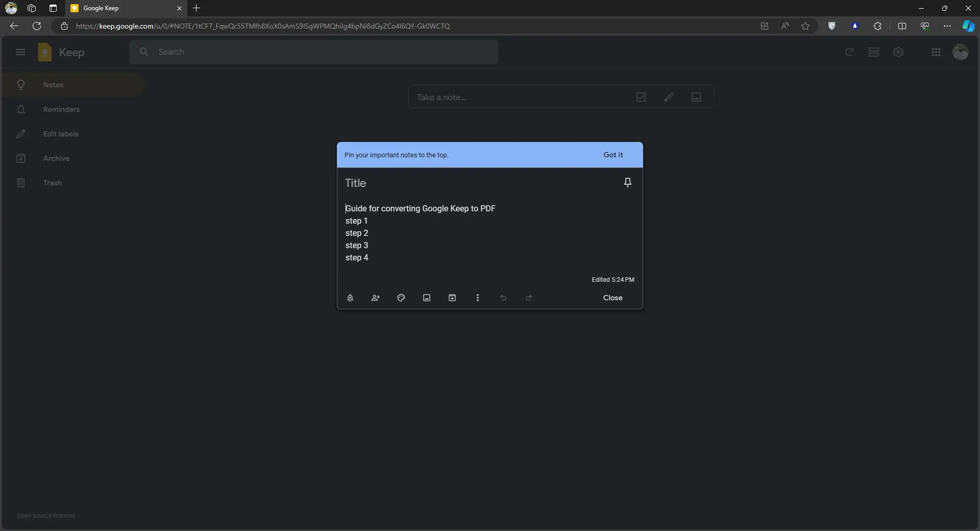Open the Keep navigation hamburger menu
980x531 pixels.
(20, 52)
